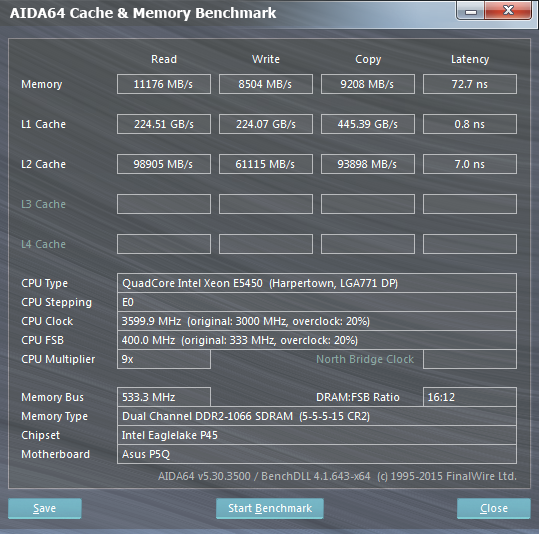Click the empty L4 Cache Latency field
The width and height of the screenshot is (539, 534).
tap(470, 244)
